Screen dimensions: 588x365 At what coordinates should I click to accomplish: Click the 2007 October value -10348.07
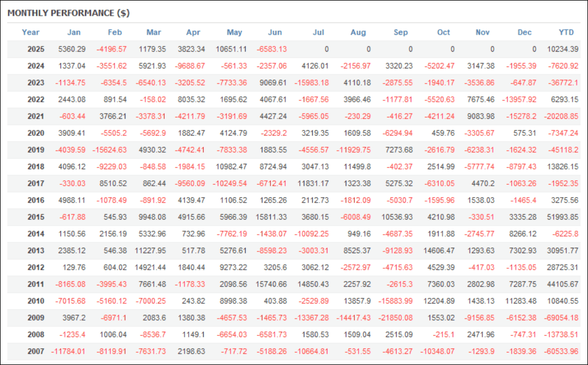(x=438, y=351)
